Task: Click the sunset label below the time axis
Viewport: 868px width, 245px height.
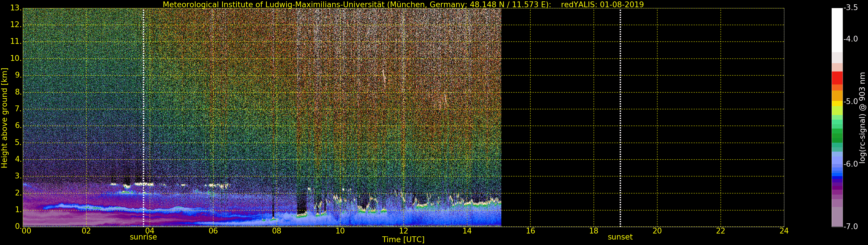Action: point(620,237)
